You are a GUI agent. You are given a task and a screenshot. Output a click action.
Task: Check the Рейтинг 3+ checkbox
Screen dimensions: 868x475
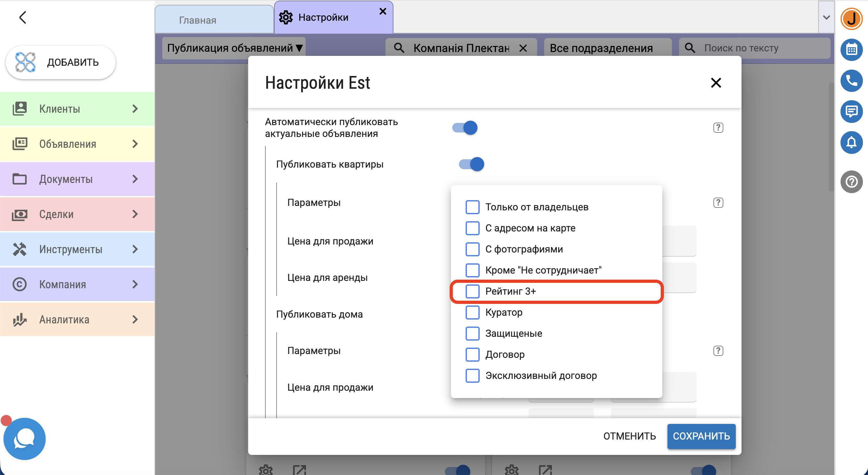click(x=472, y=291)
